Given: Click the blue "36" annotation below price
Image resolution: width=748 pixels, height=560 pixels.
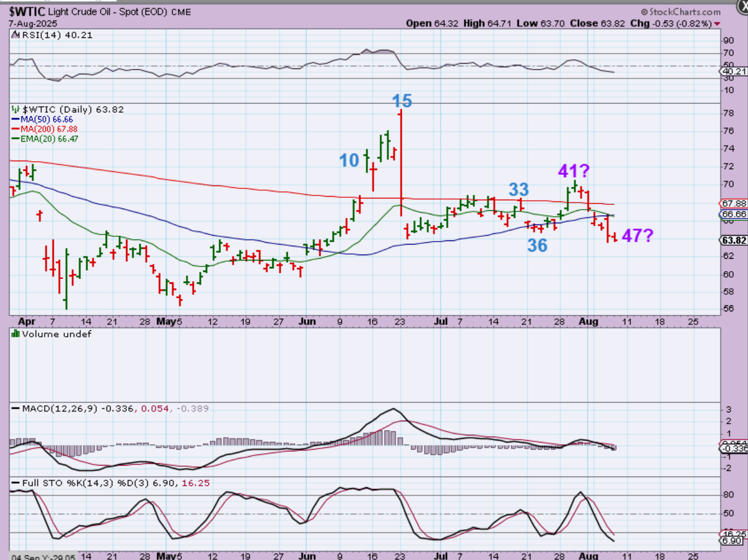Looking at the screenshot, I should [536, 245].
